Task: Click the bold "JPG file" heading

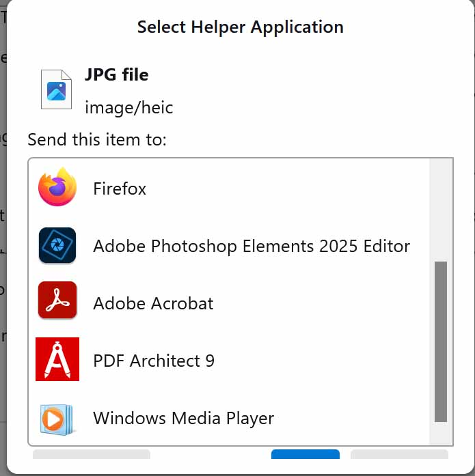Action: 116,74
